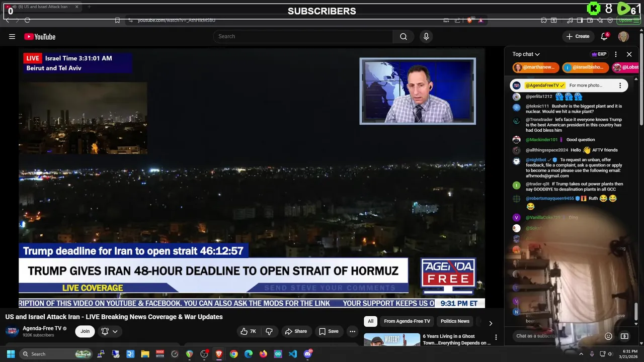Open 6 Years Living in Ghost Town video
Screen dimensions: 644x362
point(456,339)
